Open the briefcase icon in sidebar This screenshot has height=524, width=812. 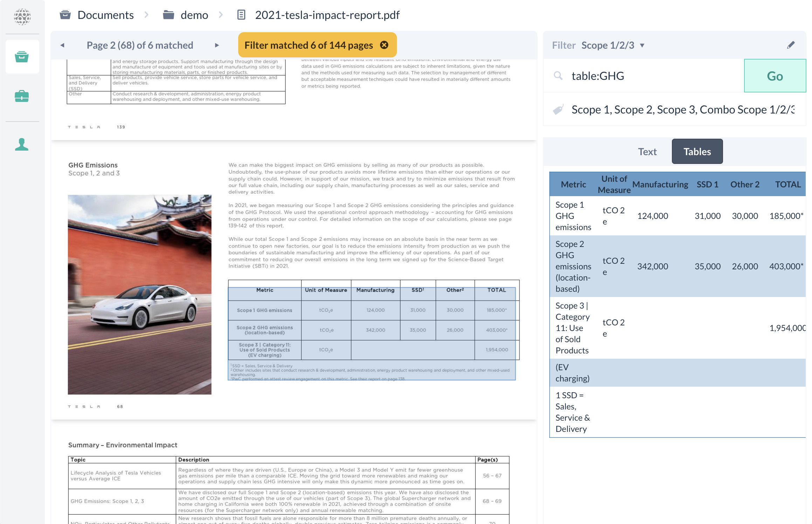[x=22, y=96]
